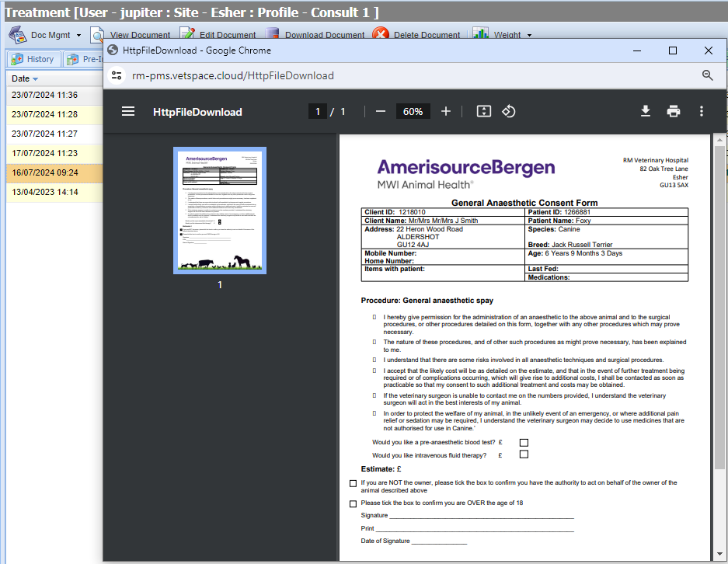Click the HttpFileDownload title in PDF toolbar
The width and height of the screenshot is (728, 564).
point(197,112)
